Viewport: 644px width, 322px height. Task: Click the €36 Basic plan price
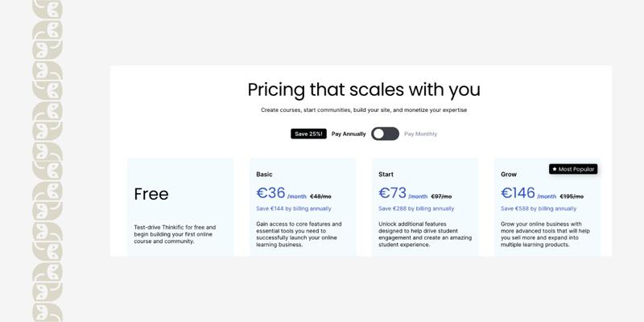[271, 193]
